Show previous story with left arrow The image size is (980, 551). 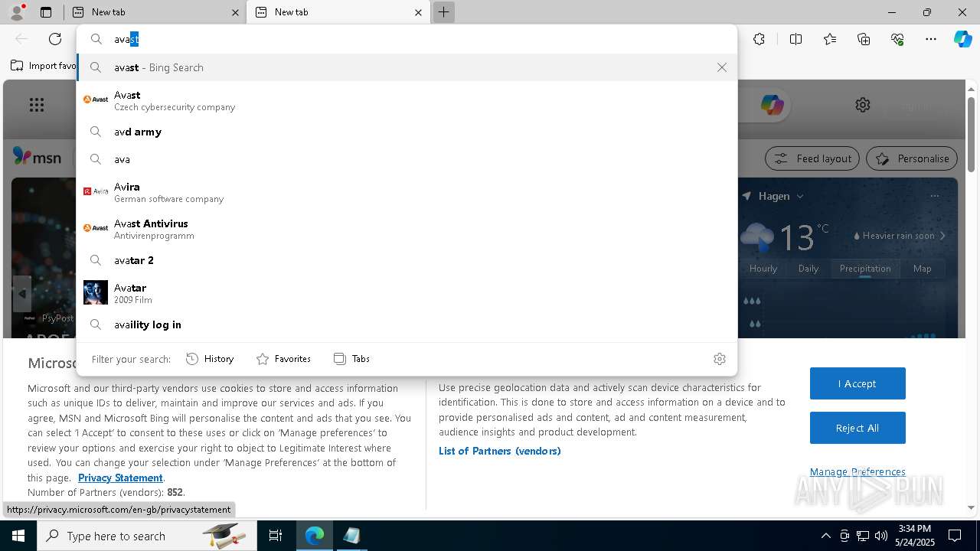coord(21,294)
